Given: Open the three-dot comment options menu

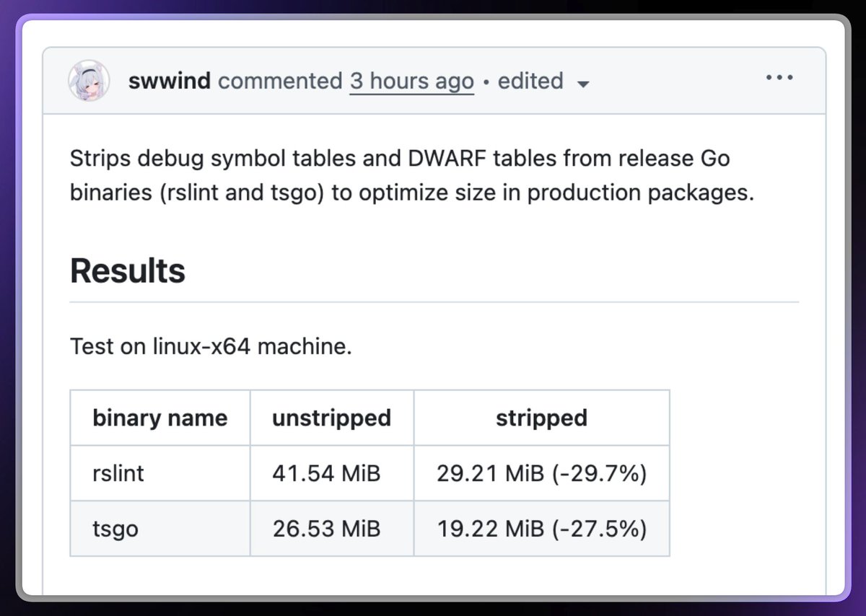Looking at the screenshot, I should [x=779, y=77].
